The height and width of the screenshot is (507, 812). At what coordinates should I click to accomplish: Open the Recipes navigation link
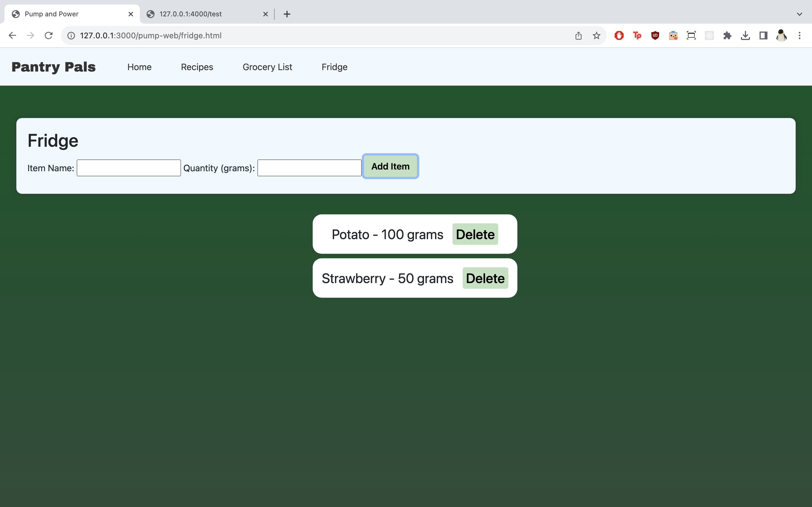197,67
